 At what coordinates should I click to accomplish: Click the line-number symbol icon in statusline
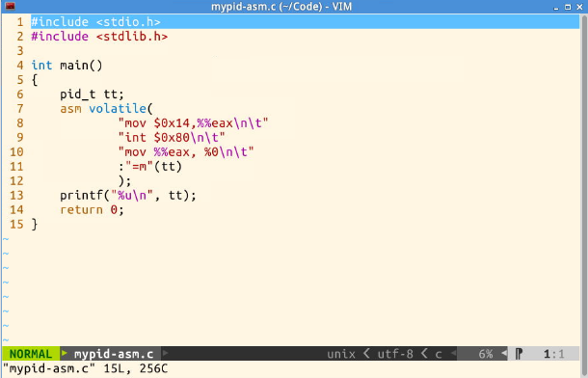519,354
